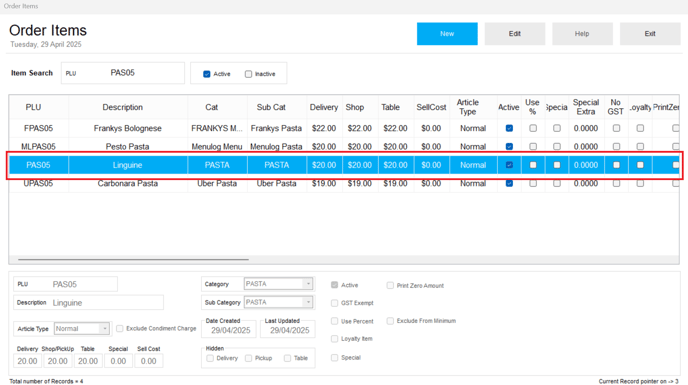Select the highlighted PAS05 PLU cell
Image resolution: width=688 pixels, height=385 pixels.
pyautogui.click(x=39, y=165)
